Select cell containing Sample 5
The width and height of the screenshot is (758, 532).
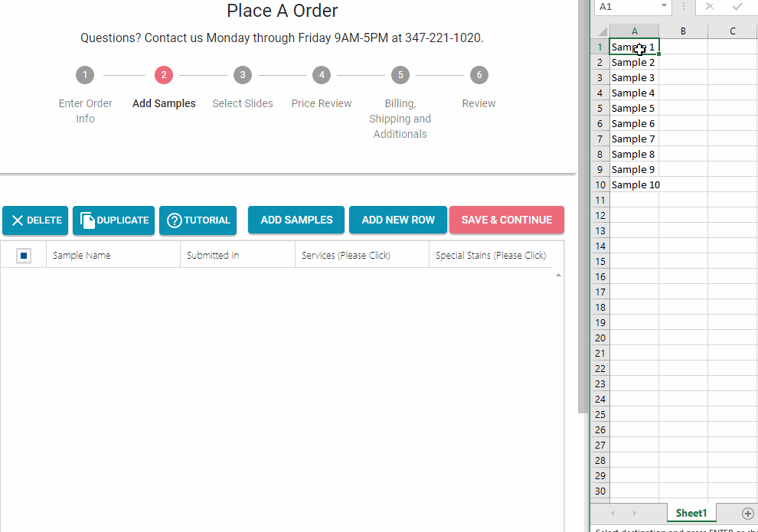634,109
